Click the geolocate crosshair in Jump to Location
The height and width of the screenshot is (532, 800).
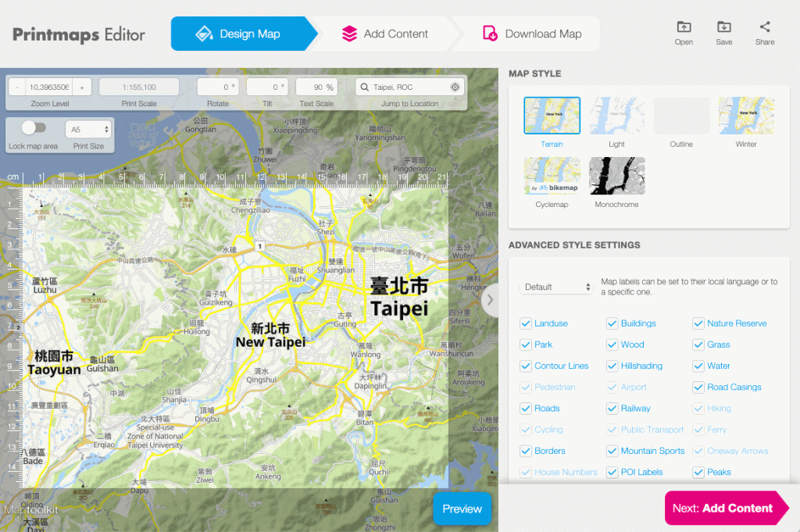pos(456,87)
